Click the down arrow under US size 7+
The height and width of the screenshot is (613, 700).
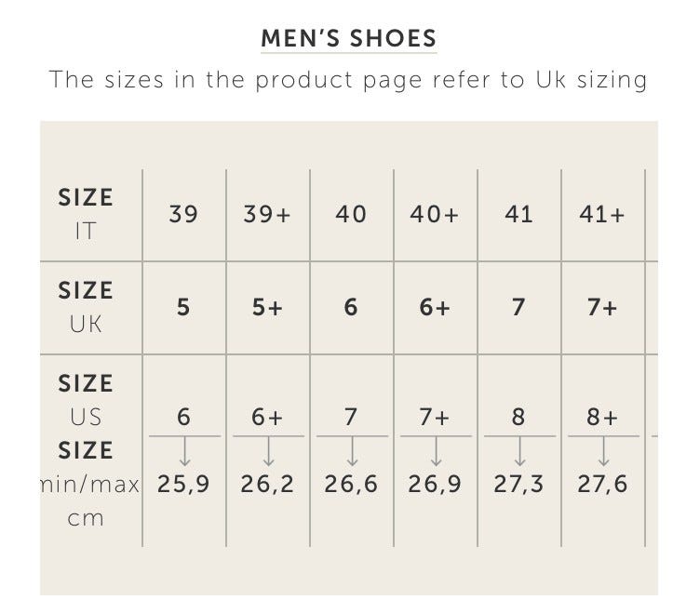pos(435,452)
